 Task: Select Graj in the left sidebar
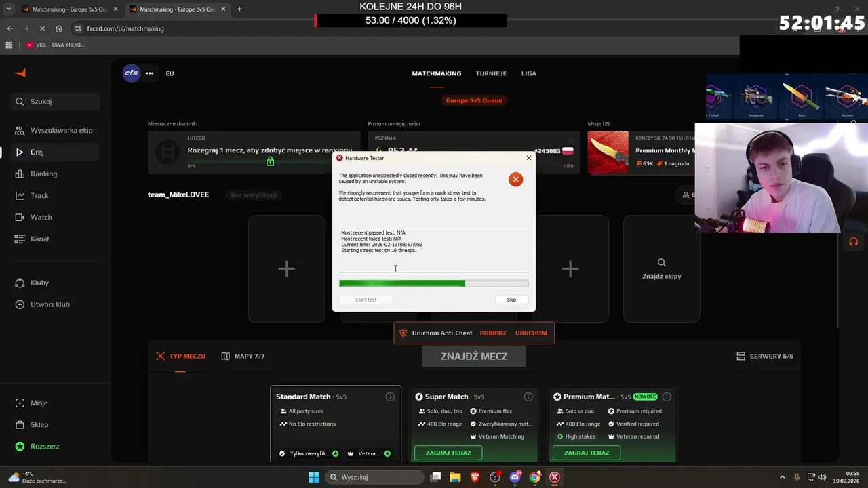pos(54,152)
